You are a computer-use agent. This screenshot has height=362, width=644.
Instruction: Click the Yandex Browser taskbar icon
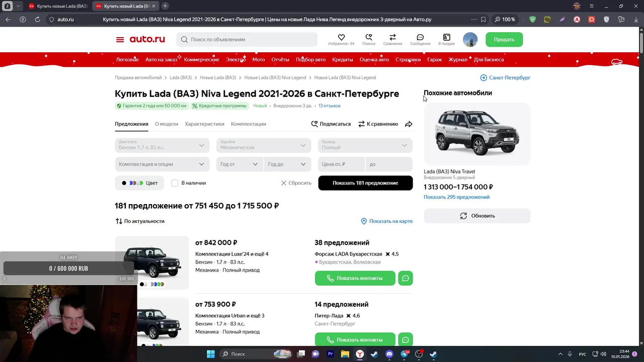coord(360,354)
